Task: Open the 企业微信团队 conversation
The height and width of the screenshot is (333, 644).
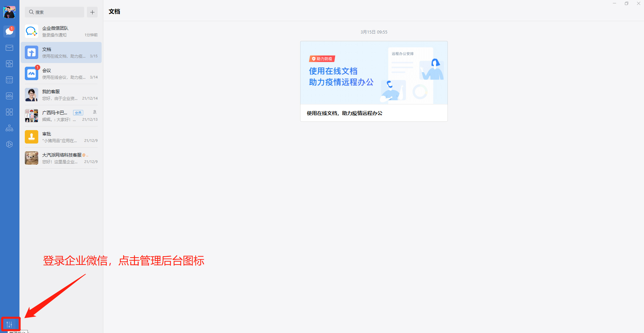Action: [x=61, y=32]
